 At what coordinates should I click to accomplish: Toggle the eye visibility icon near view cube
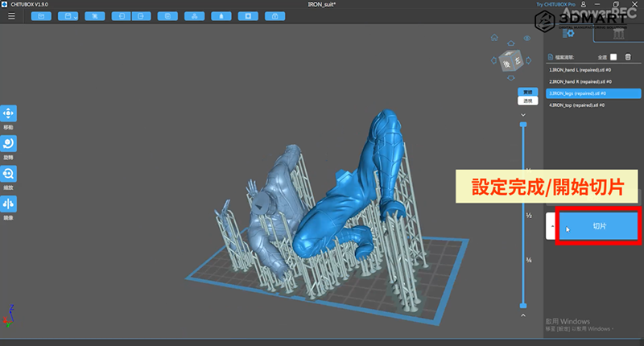click(x=527, y=38)
